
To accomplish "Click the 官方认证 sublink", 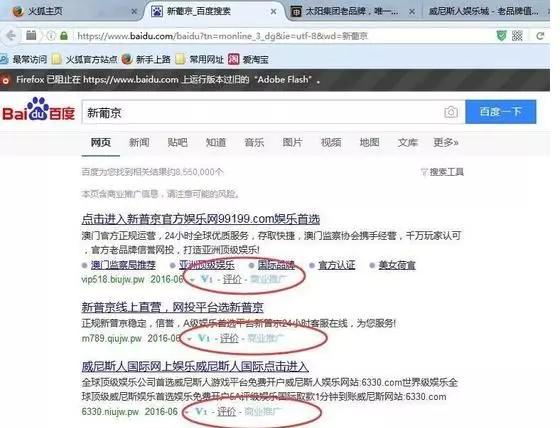I will [336, 265].
